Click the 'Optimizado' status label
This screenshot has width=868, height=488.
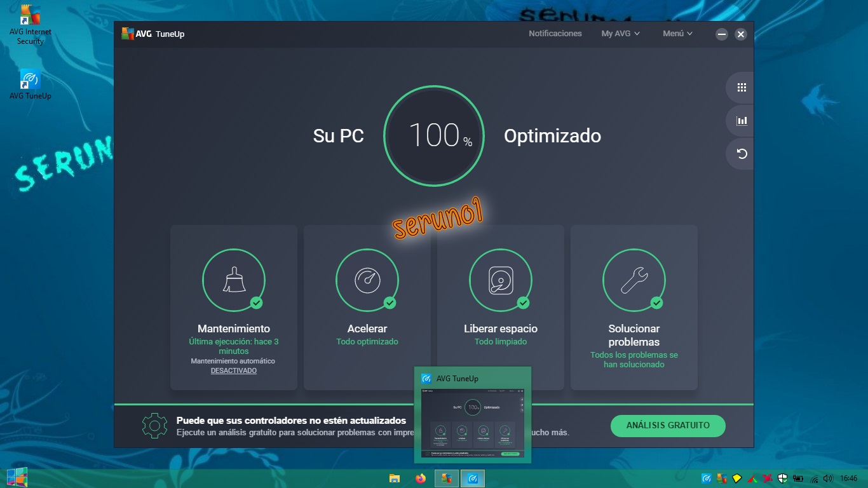[552, 135]
